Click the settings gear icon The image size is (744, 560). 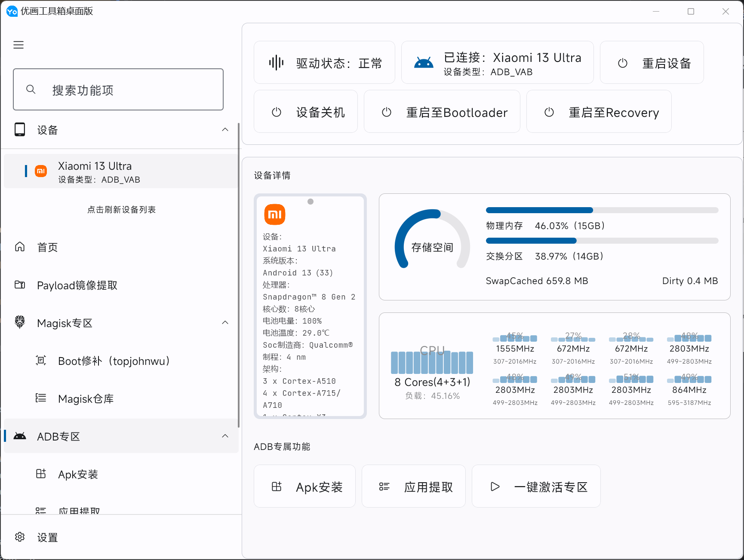click(x=20, y=537)
